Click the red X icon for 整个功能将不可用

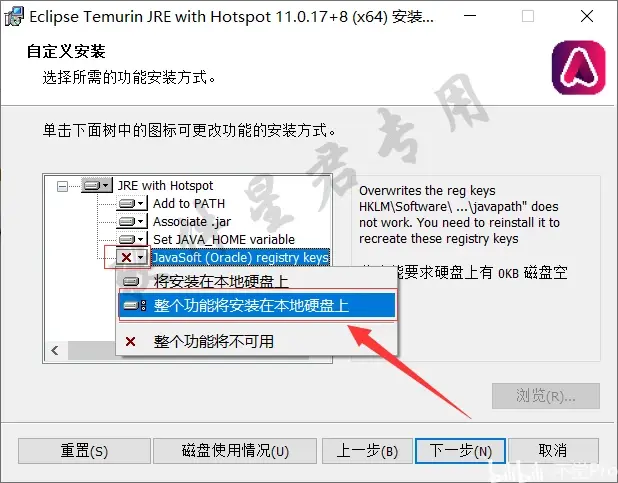point(130,341)
